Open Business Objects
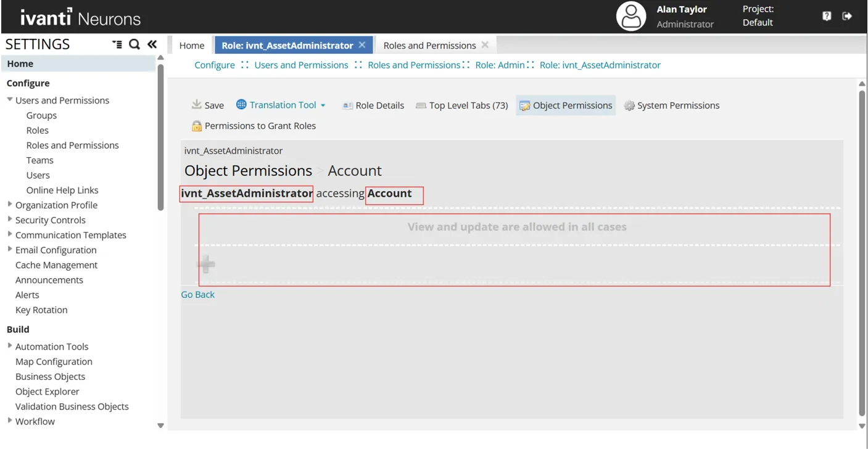Viewport: 868px width, 452px height. point(51,377)
